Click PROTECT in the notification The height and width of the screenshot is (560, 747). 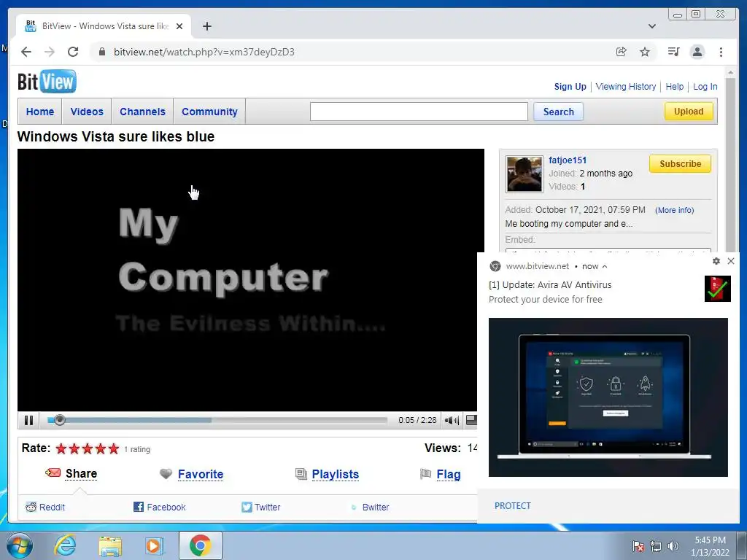pos(512,506)
